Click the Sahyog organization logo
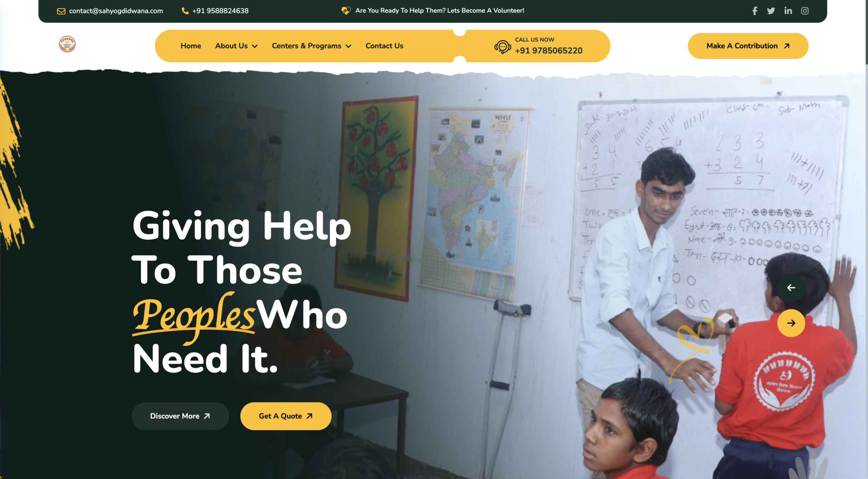868x479 pixels. [x=67, y=44]
